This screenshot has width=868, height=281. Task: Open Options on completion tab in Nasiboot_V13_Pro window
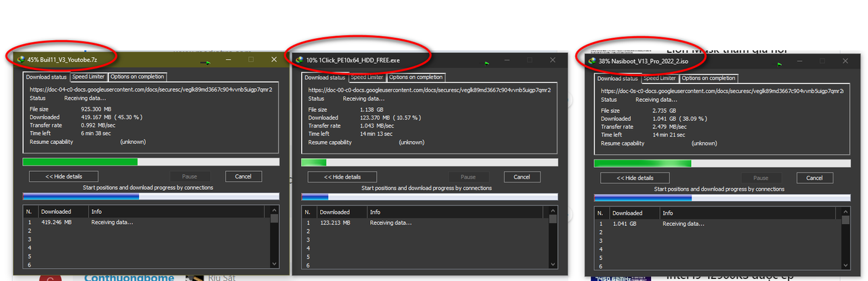coord(709,78)
